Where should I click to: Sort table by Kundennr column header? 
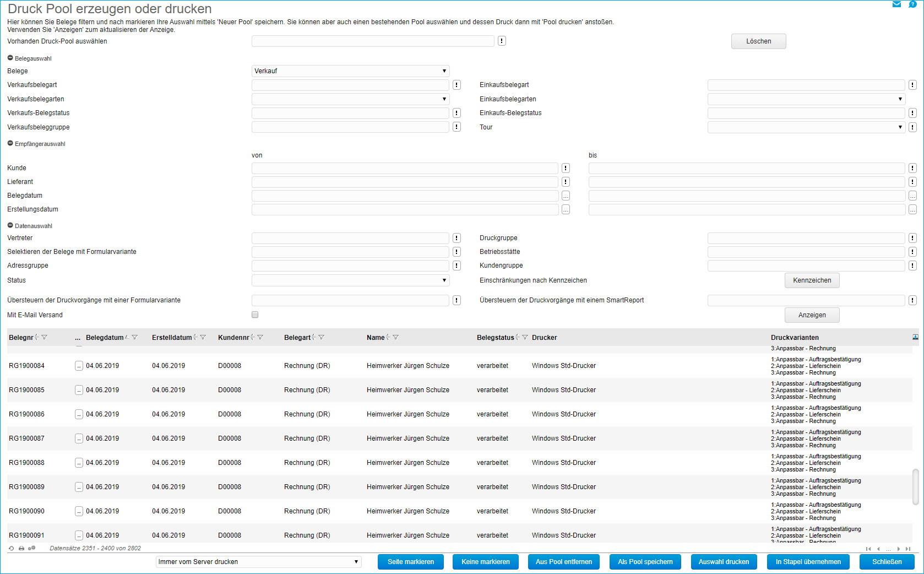233,338
